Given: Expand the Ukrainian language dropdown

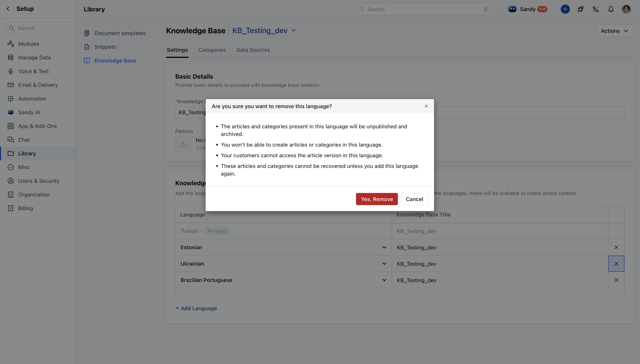Looking at the screenshot, I should (384, 264).
